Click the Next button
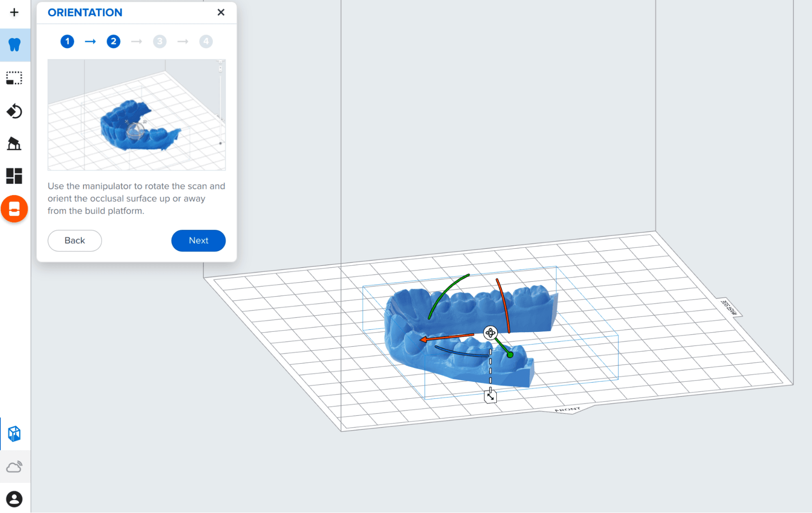This screenshot has width=812, height=513. 198,240
